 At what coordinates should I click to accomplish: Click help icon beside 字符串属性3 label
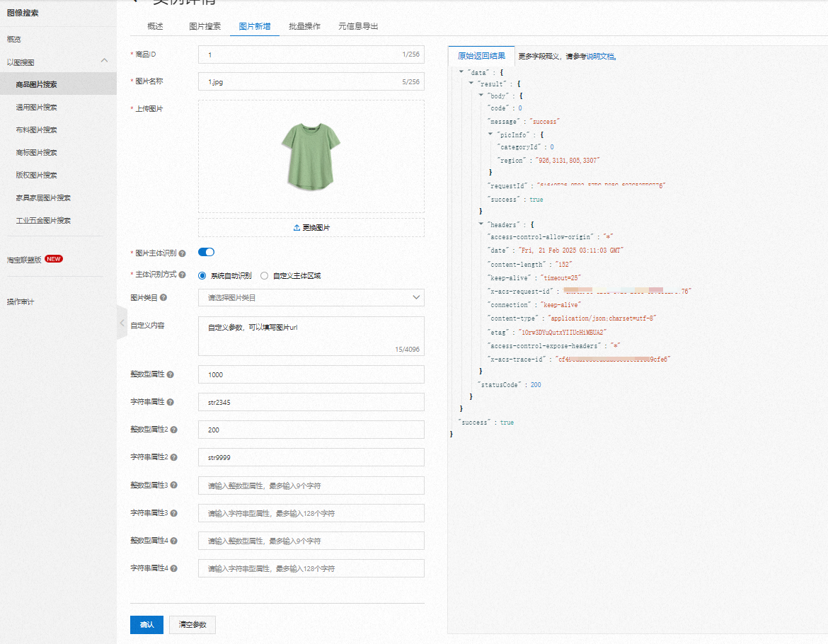(174, 513)
